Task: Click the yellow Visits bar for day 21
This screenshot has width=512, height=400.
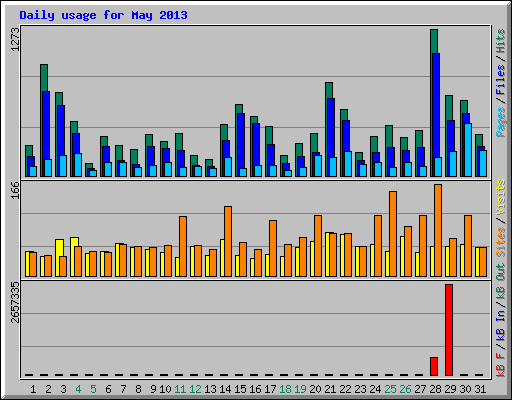Action: [327, 254]
